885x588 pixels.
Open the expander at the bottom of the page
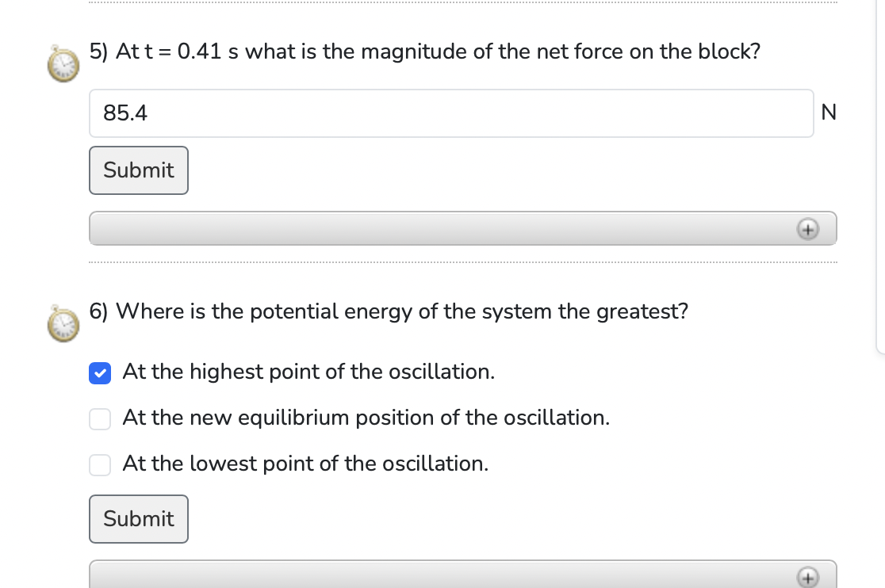(x=463, y=575)
